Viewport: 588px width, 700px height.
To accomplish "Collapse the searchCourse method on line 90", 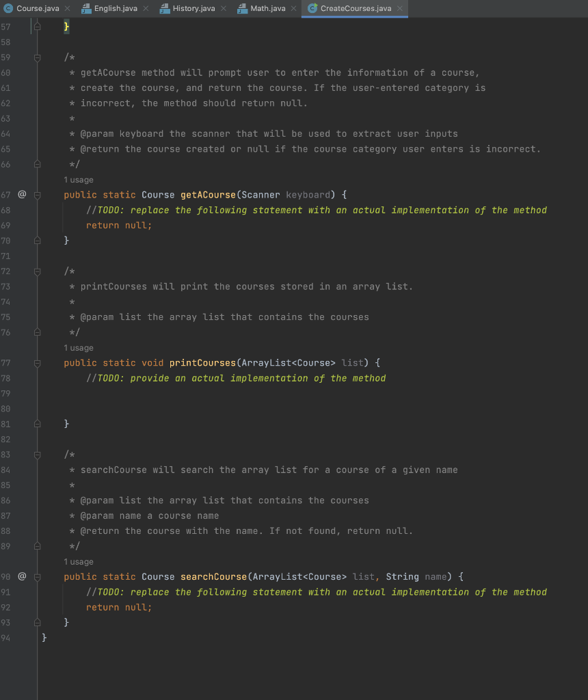I will tap(38, 577).
